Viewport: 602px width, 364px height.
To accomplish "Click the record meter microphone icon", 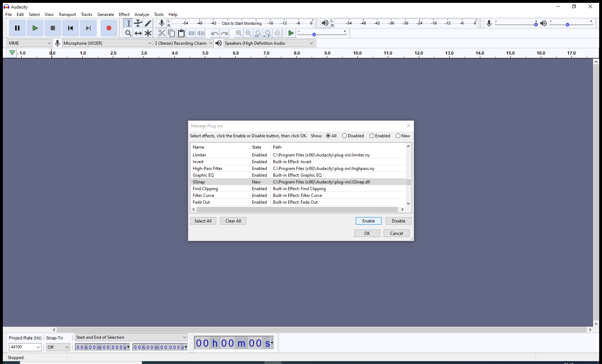I will [162, 23].
